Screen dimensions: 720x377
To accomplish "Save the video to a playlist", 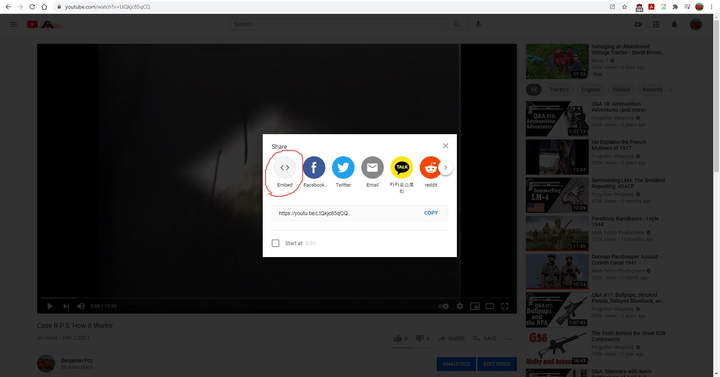I will click(484, 338).
